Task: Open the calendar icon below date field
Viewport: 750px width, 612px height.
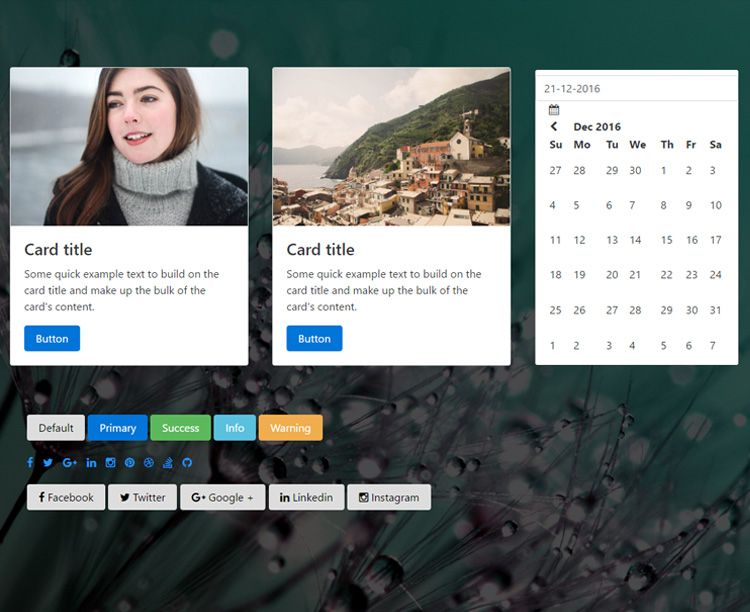Action: 554,110
